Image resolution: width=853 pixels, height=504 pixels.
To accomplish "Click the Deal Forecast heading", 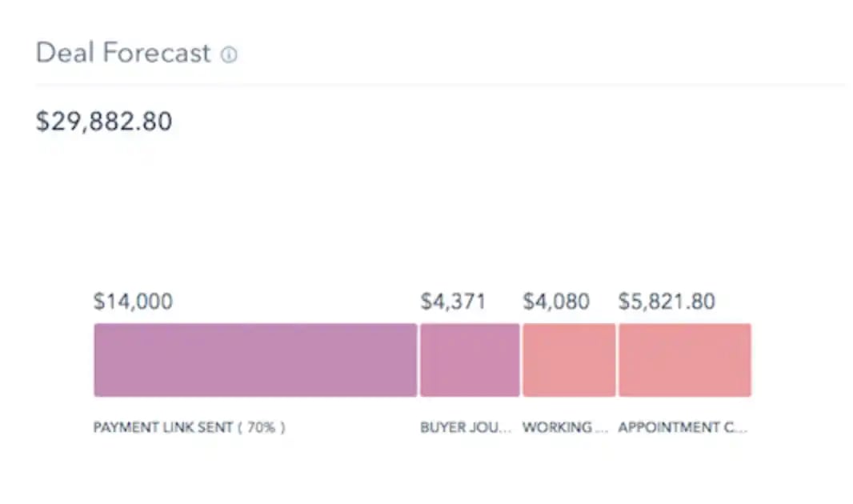I will tap(123, 54).
